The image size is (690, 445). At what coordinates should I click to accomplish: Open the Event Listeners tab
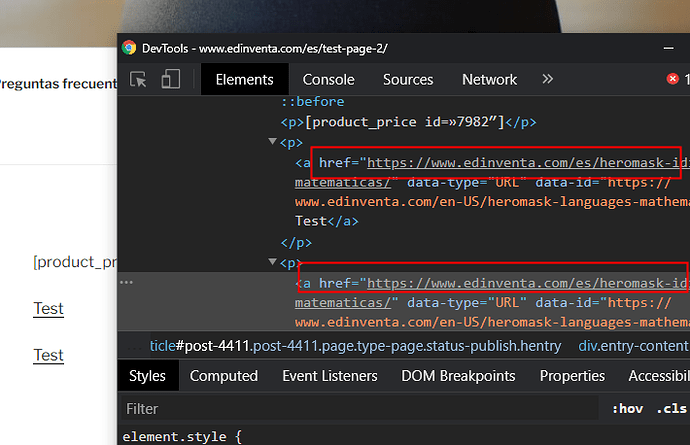pos(330,376)
